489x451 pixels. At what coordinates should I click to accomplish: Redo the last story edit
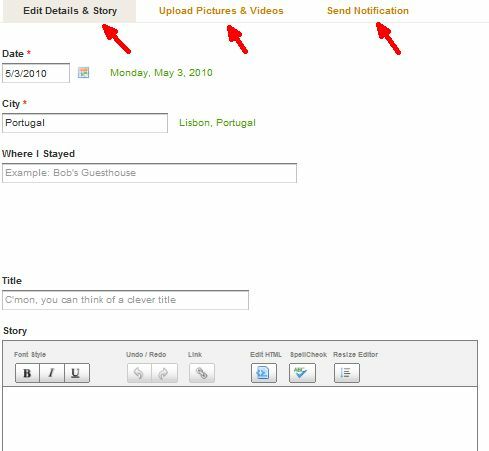pos(164,373)
